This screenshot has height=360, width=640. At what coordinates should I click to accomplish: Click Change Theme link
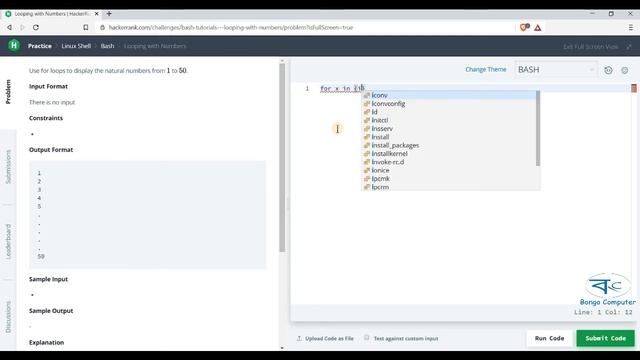point(486,69)
